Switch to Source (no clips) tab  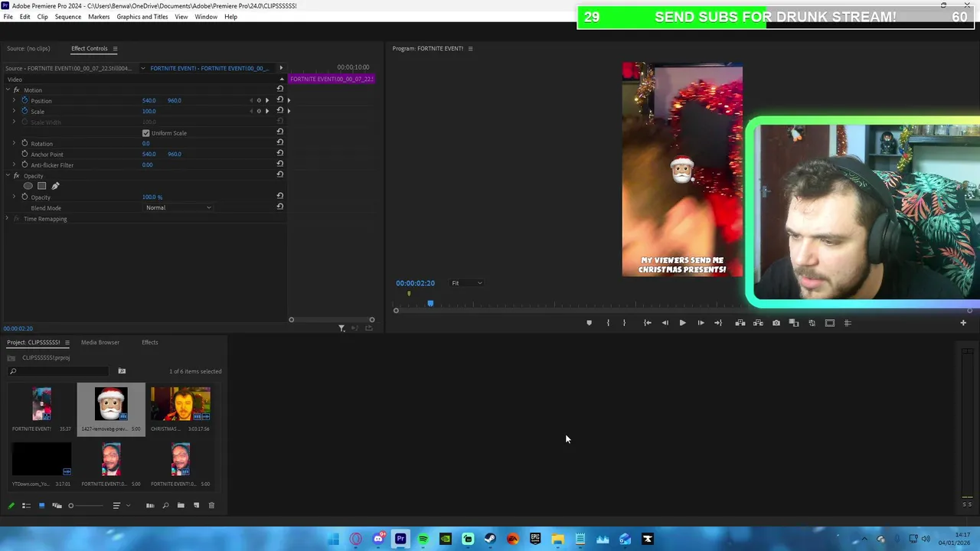pos(28,48)
